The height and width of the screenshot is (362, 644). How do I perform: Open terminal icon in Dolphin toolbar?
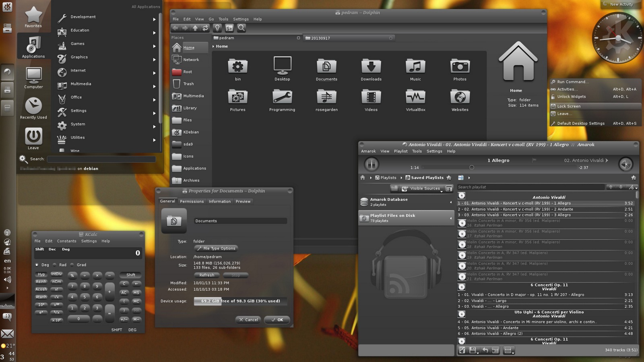229,28
